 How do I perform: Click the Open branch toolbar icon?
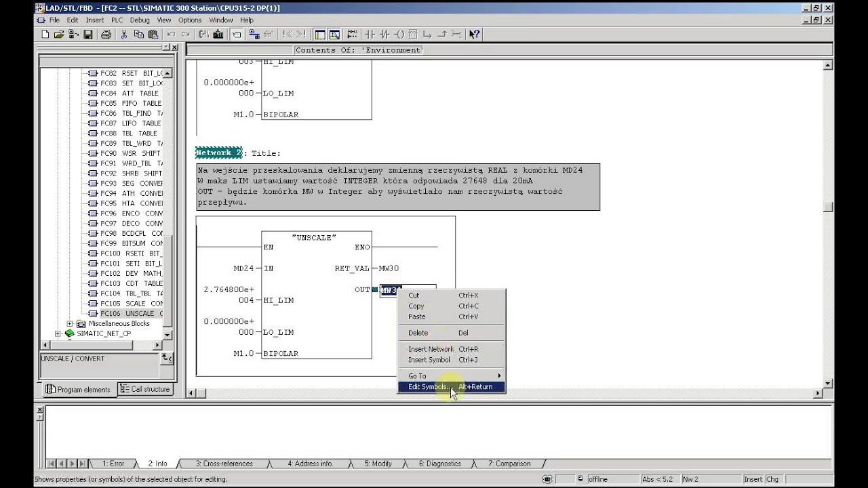[427, 35]
